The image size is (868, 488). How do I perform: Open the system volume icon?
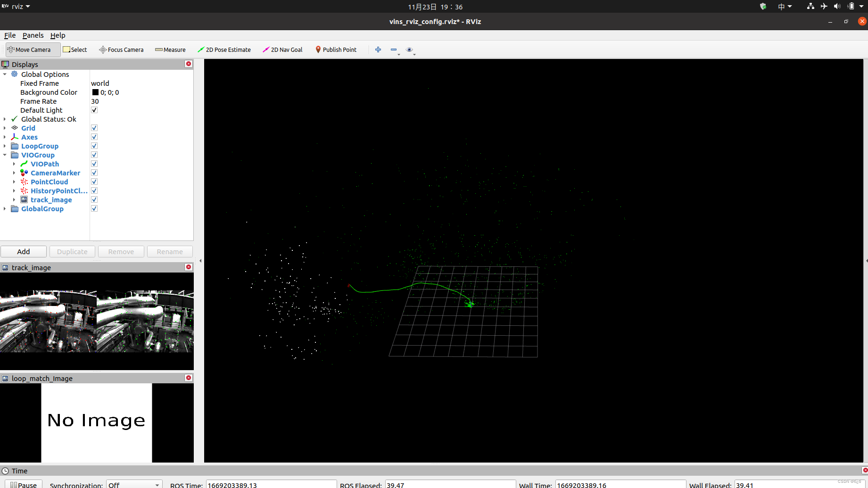[837, 7]
